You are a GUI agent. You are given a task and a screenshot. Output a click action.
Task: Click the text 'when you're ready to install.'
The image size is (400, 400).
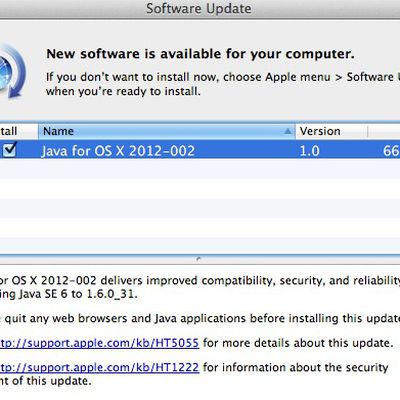click(x=123, y=91)
